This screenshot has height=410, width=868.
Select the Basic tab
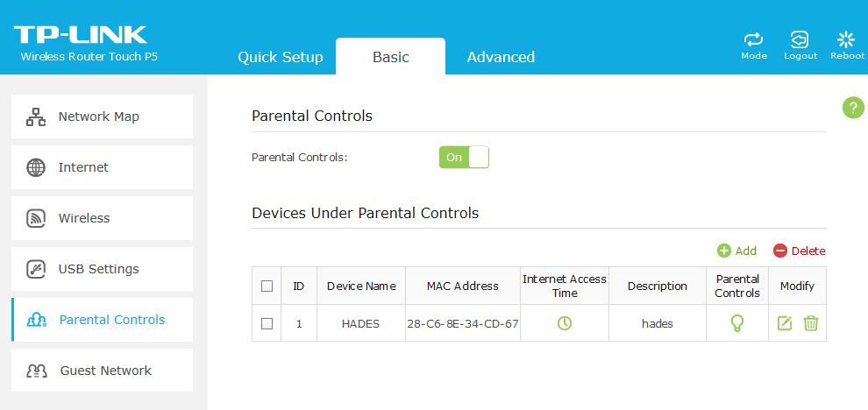(x=390, y=56)
